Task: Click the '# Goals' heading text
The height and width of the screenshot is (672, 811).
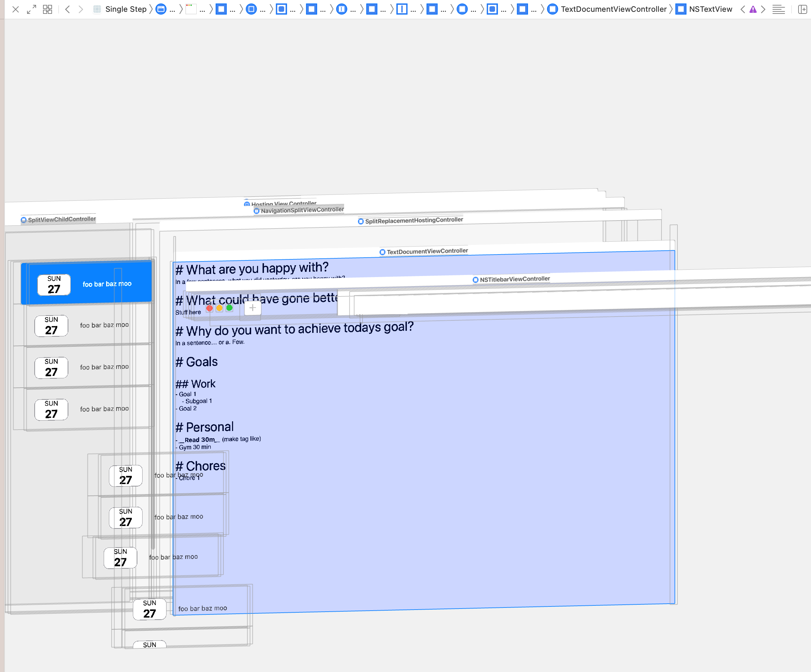Action: point(197,362)
